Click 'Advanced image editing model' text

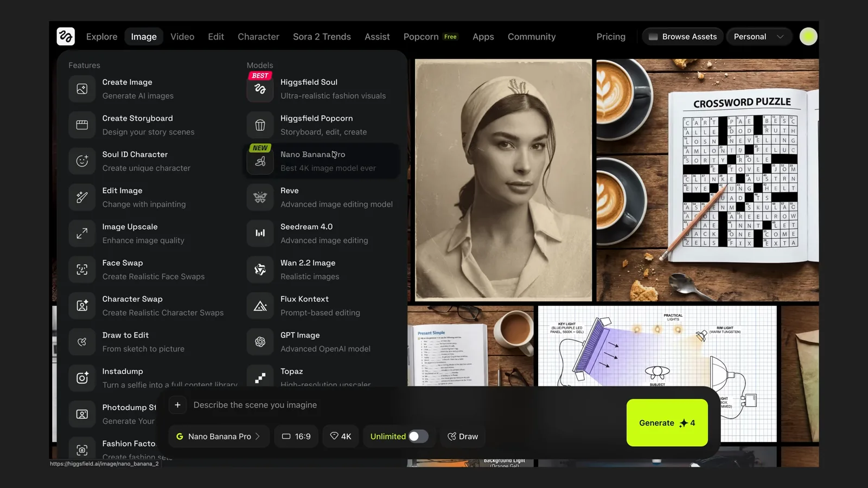click(x=336, y=204)
